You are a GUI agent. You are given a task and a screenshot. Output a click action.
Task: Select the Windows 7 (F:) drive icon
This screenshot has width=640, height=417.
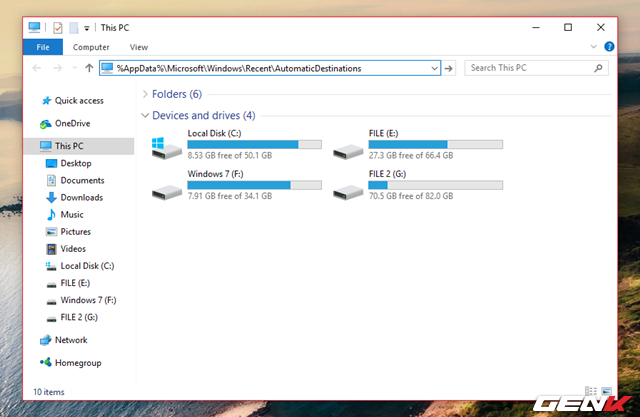(167, 192)
